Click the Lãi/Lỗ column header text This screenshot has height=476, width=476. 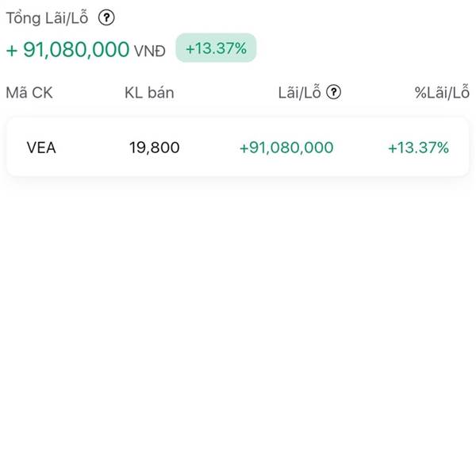[299, 93]
